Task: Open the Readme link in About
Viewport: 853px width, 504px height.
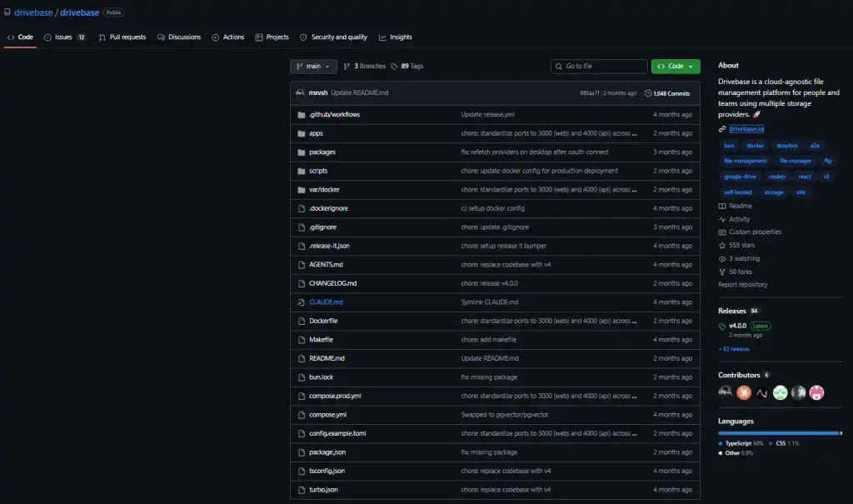Action: point(735,207)
